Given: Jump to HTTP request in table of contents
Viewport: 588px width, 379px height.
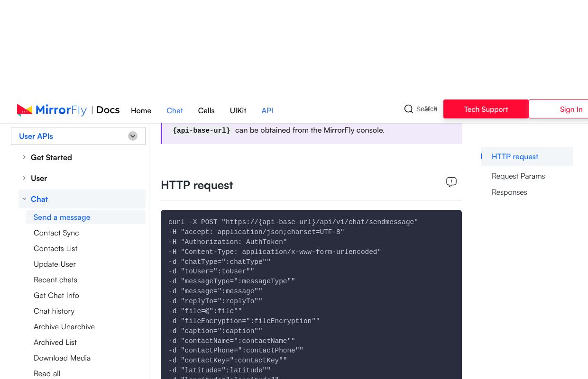Looking at the screenshot, I should (515, 156).
